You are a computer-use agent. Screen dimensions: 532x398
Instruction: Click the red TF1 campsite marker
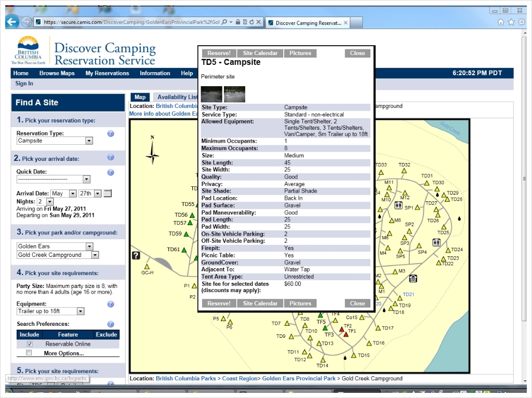[346, 335]
